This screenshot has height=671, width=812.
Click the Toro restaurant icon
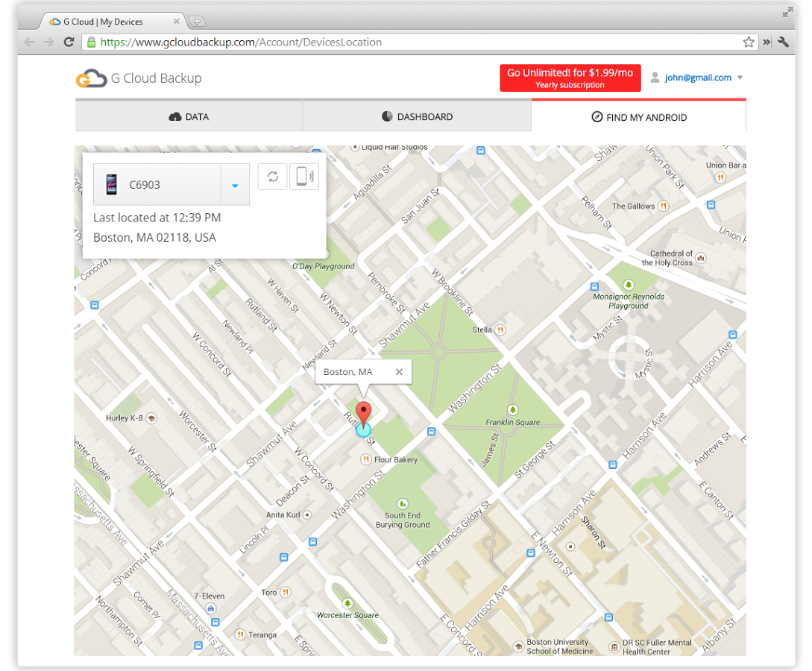(286, 592)
